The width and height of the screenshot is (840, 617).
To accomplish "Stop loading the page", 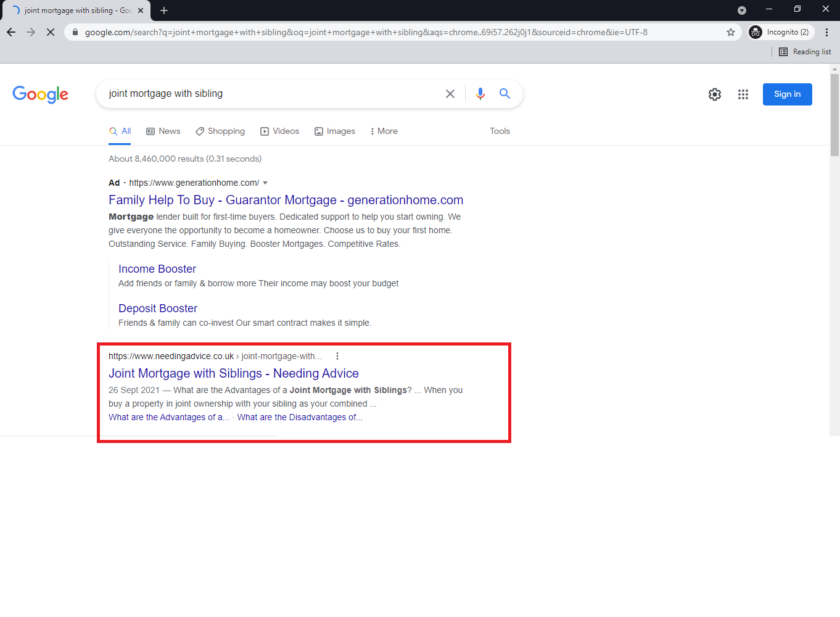I will click(51, 32).
